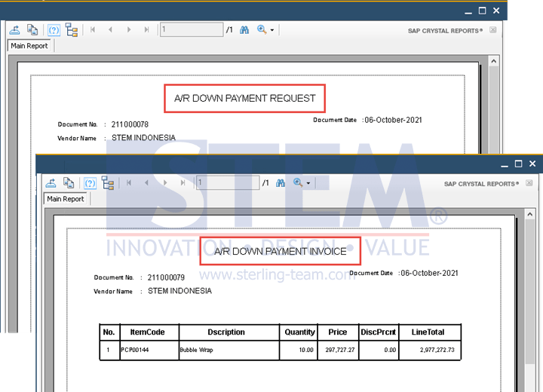Go to first page in Request window
The height and width of the screenshot is (392, 543).
[x=93, y=30]
